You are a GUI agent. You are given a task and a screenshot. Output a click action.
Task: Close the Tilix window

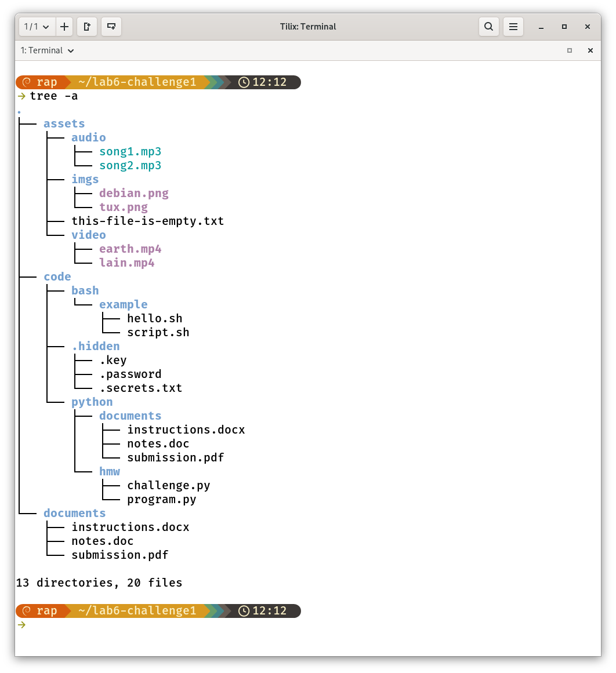[588, 27]
